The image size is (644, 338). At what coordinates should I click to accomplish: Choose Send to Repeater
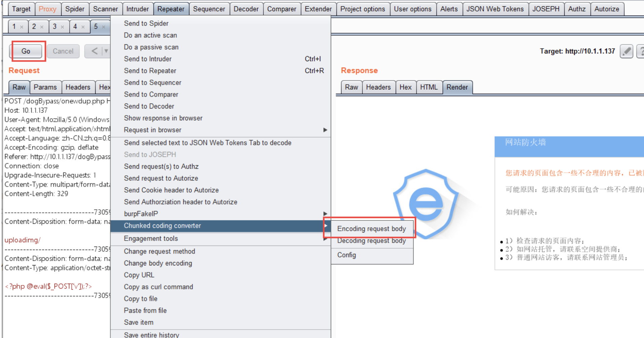pos(220,71)
